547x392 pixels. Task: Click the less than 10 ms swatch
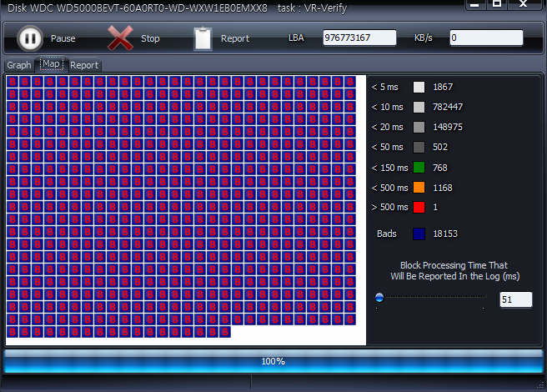(419, 107)
